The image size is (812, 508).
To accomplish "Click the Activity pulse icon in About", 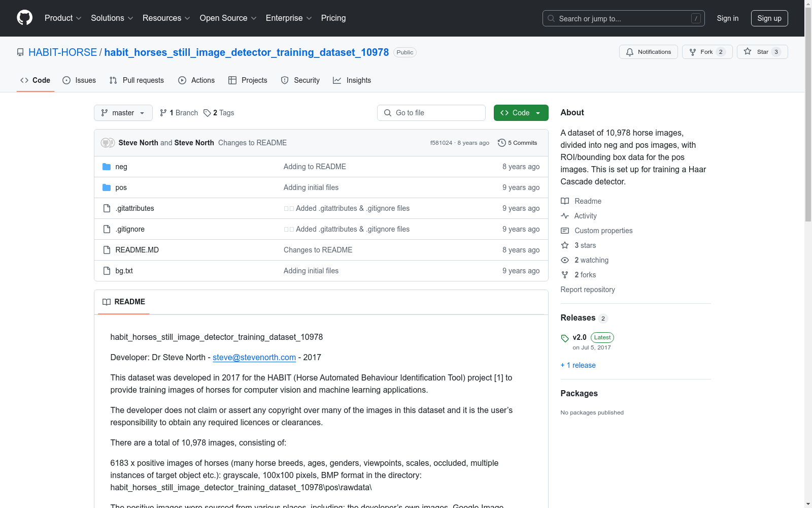I will coord(565,216).
